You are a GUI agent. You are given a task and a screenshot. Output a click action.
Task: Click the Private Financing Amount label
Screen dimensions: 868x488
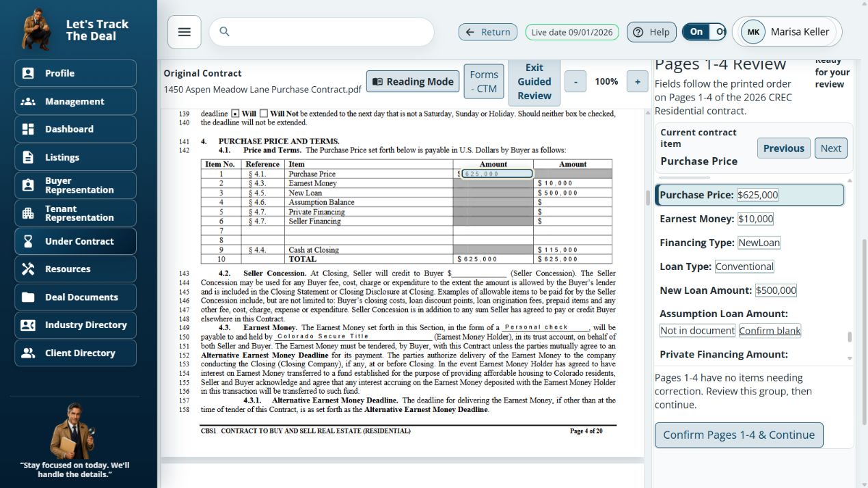724,354
